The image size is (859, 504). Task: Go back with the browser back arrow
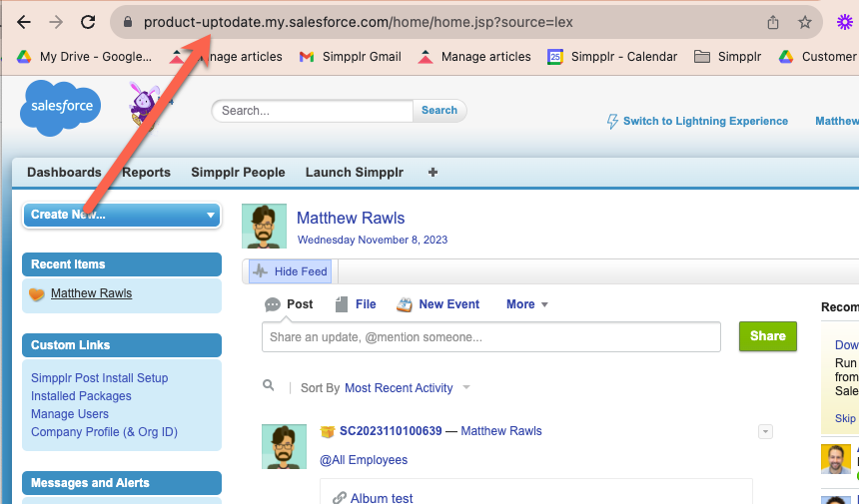coord(24,22)
